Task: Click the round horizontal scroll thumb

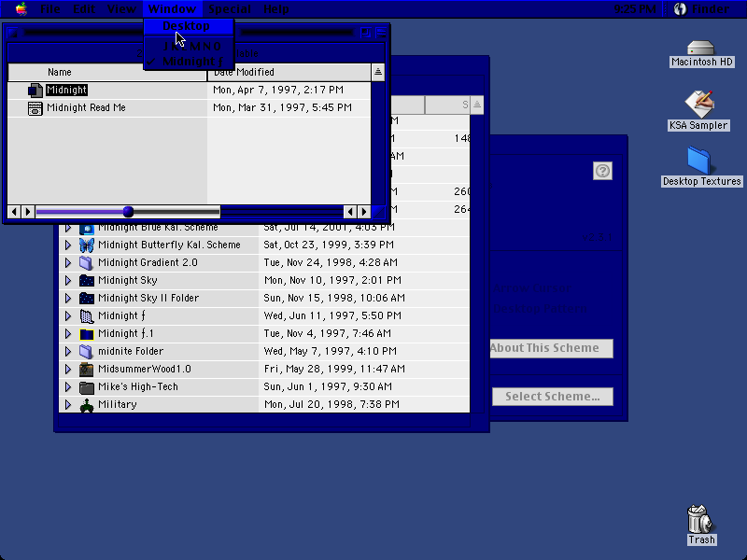Action: (128, 212)
